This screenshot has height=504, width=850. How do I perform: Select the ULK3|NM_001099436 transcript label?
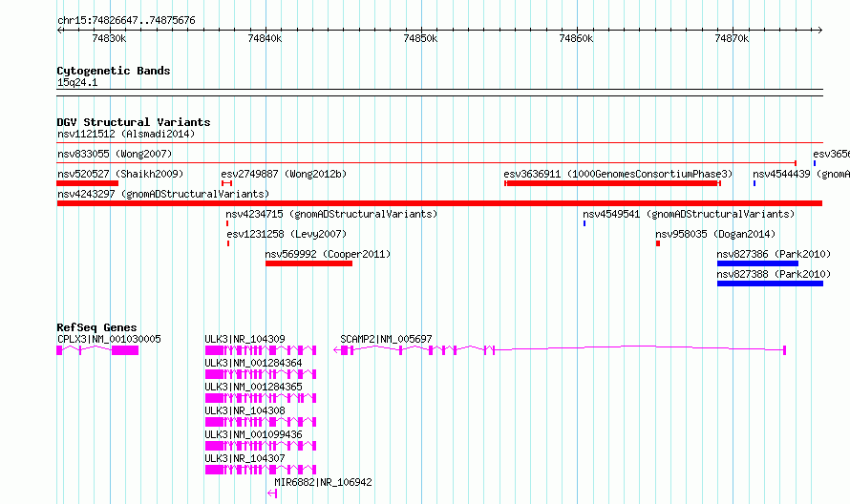(253, 434)
